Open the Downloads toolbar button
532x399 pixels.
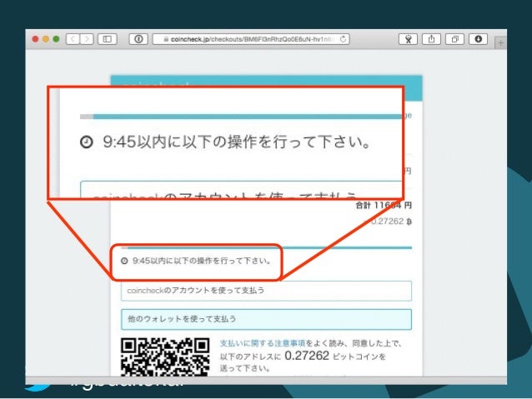[x=478, y=39]
